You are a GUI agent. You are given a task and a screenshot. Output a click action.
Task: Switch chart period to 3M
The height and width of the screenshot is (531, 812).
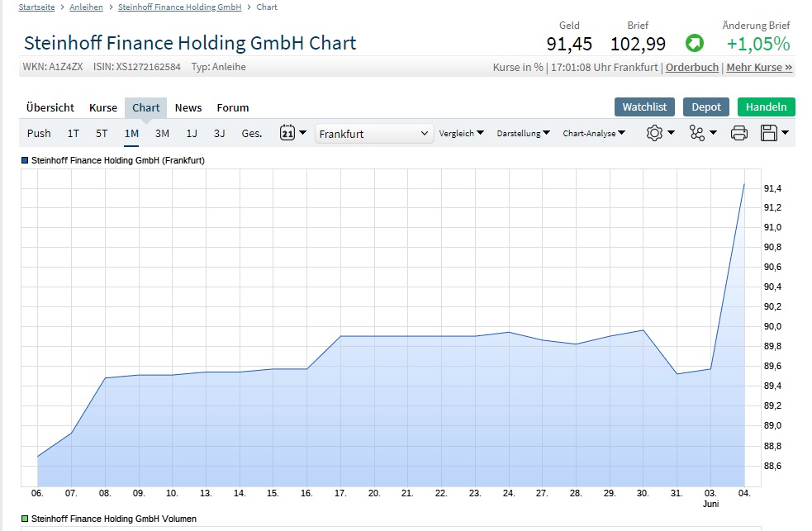pyautogui.click(x=161, y=133)
